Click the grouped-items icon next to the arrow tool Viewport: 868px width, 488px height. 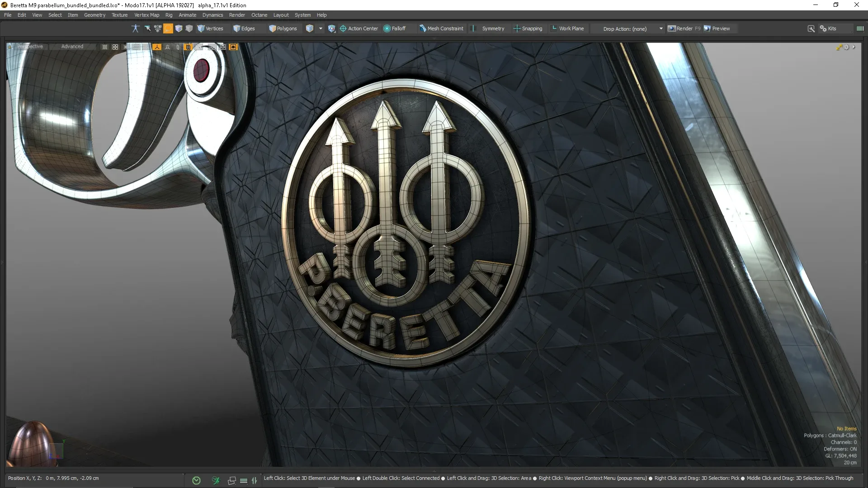pos(158,28)
